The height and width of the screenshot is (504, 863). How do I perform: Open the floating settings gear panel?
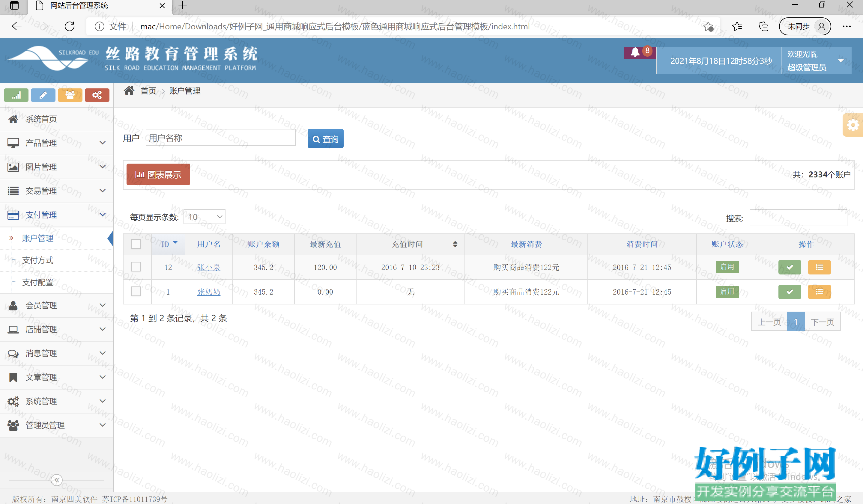(853, 125)
